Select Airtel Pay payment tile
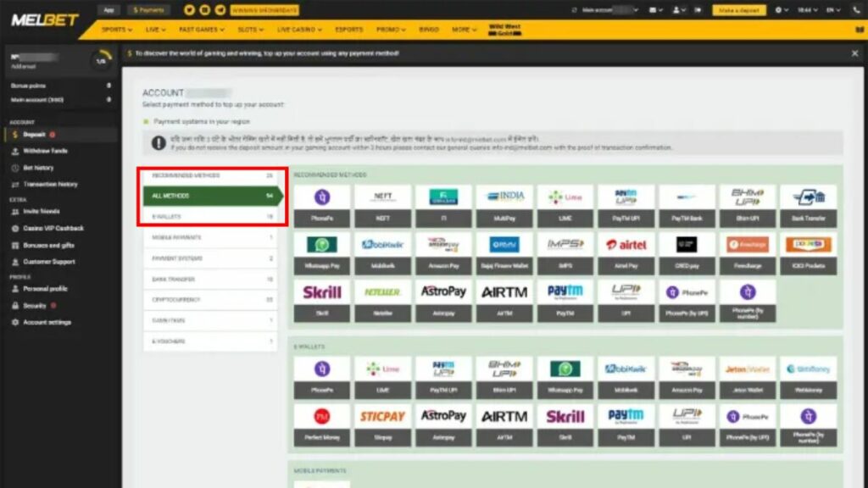 626,253
